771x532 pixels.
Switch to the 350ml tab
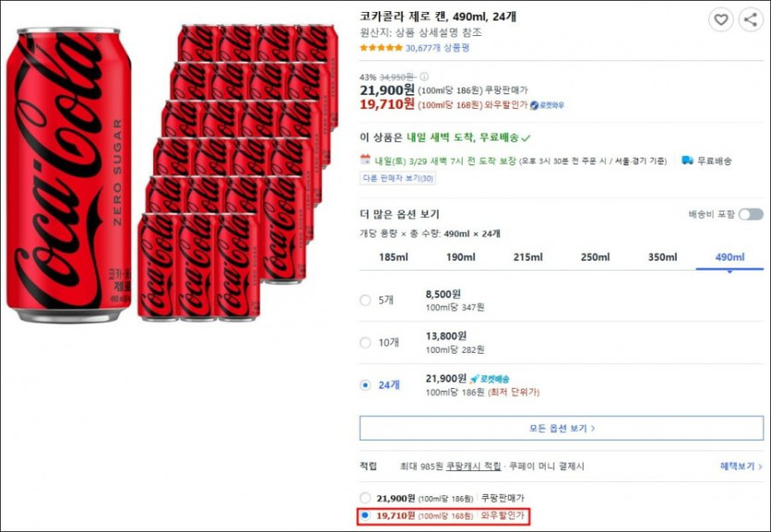[662, 257]
